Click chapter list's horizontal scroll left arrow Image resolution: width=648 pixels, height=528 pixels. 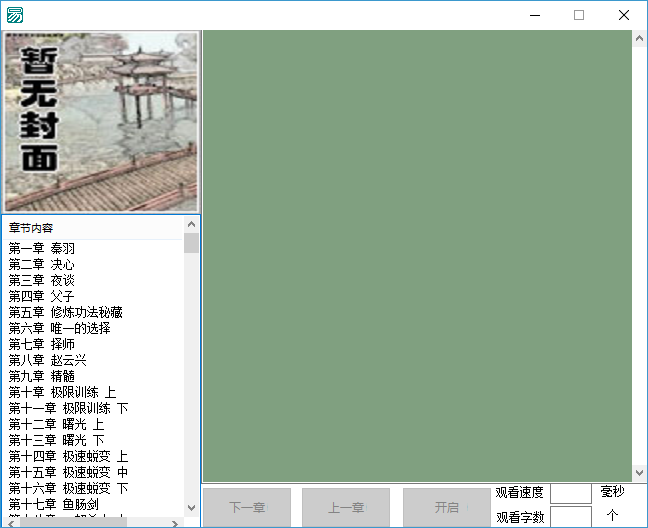[x=9, y=522]
